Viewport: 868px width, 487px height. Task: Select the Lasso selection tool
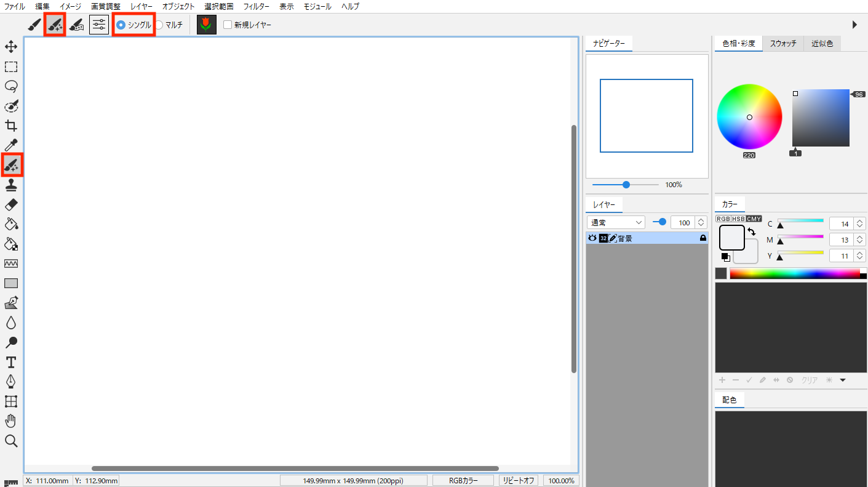pos(11,86)
